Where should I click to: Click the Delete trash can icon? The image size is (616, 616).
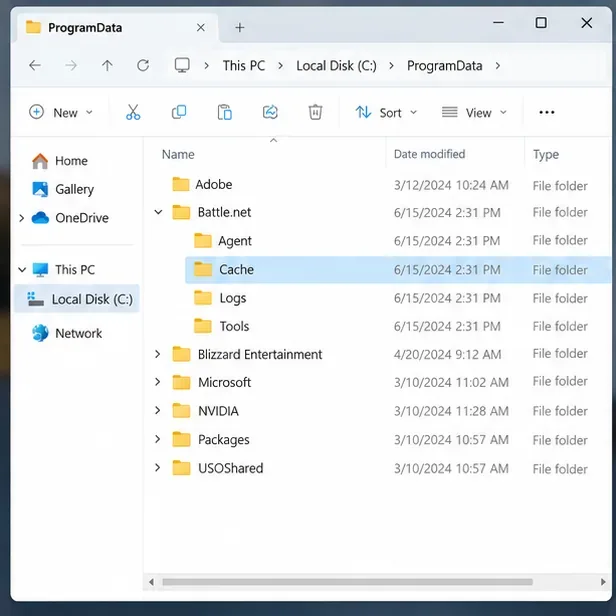click(x=315, y=112)
